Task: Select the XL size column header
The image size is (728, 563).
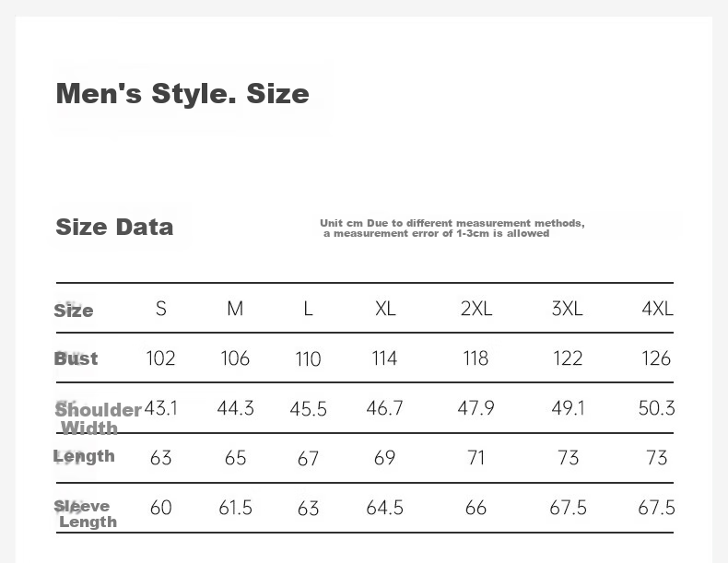Action: click(x=385, y=309)
